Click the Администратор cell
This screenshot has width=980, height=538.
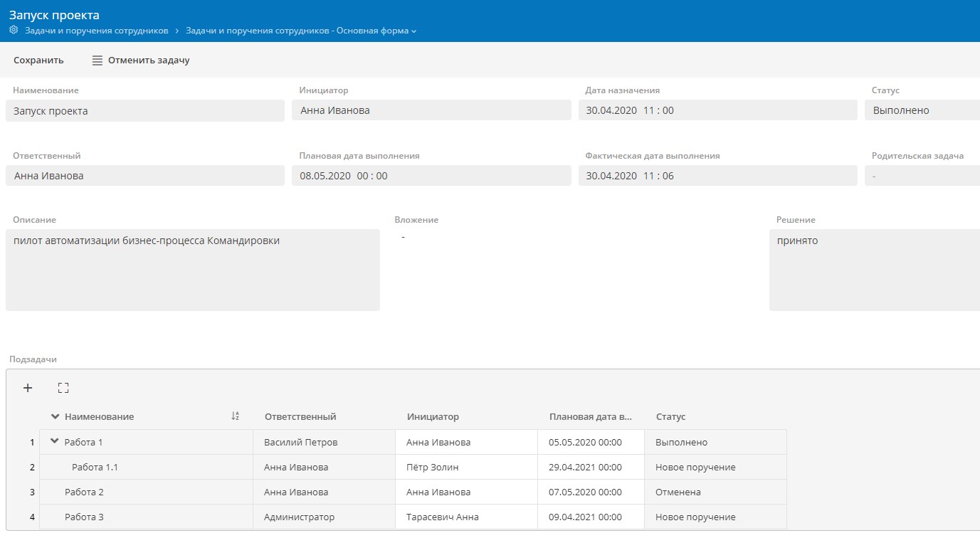click(x=324, y=517)
